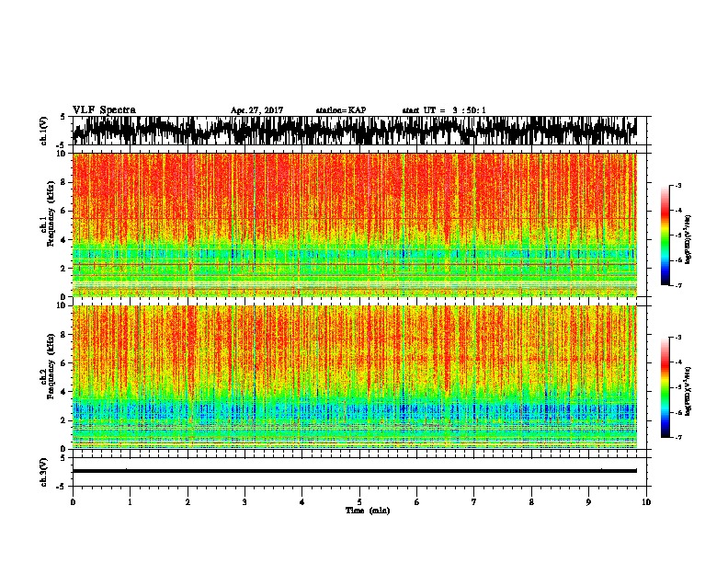Click time axis tick label "9"
Image resolution: width=728 pixels, height=563 pixels.
coord(588,502)
